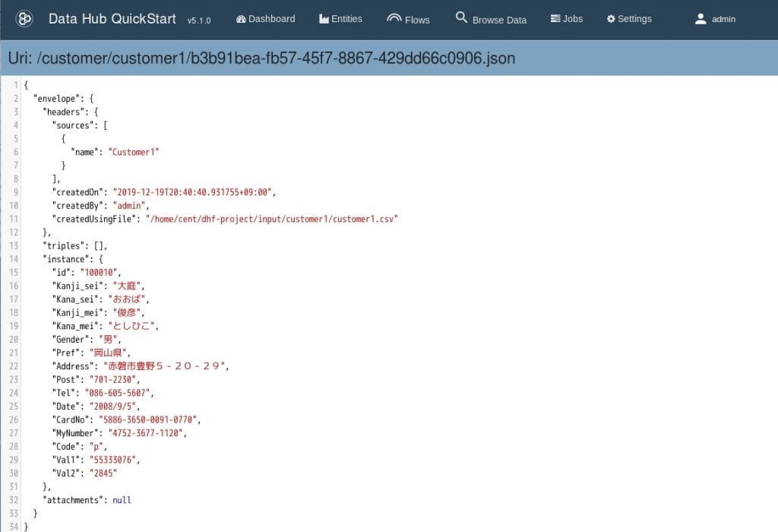Image resolution: width=778 pixels, height=532 pixels.
Task: Click the Dashboard gauge icon
Action: (x=241, y=19)
